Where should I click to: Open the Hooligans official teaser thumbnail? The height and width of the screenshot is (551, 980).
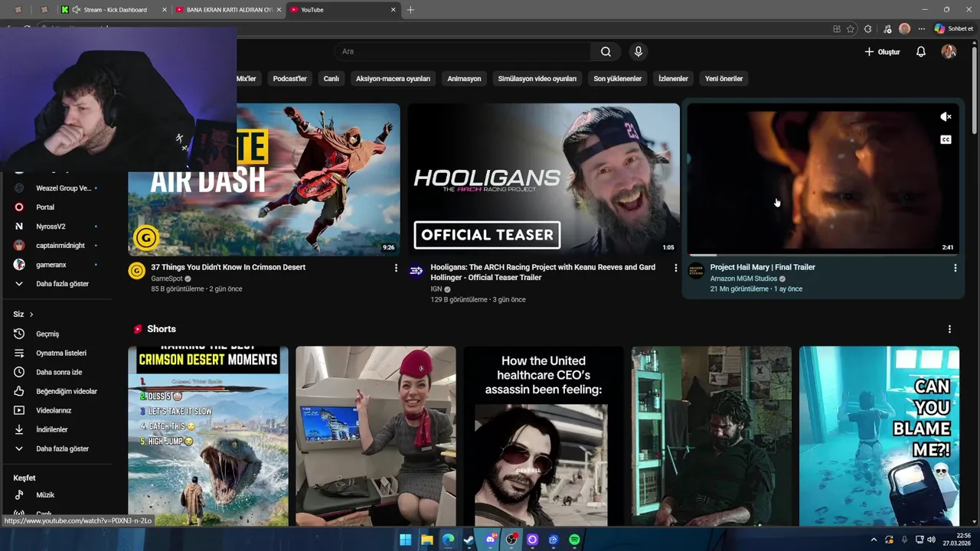click(544, 180)
